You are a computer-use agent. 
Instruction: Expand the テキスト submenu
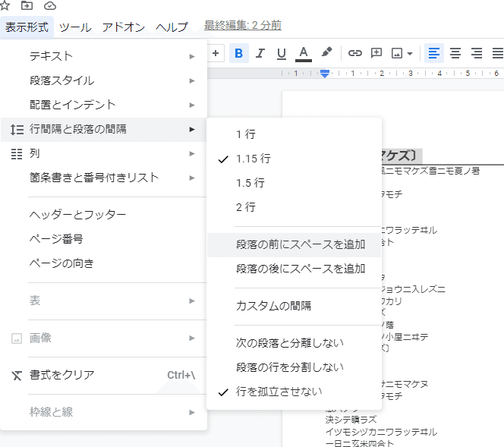pos(104,56)
